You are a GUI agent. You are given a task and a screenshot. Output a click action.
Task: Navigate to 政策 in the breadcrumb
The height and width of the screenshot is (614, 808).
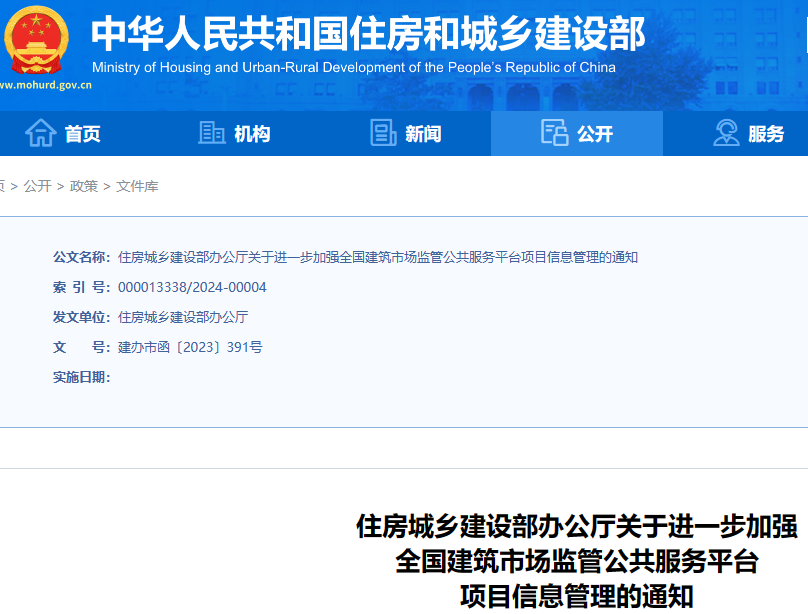point(84,186)
